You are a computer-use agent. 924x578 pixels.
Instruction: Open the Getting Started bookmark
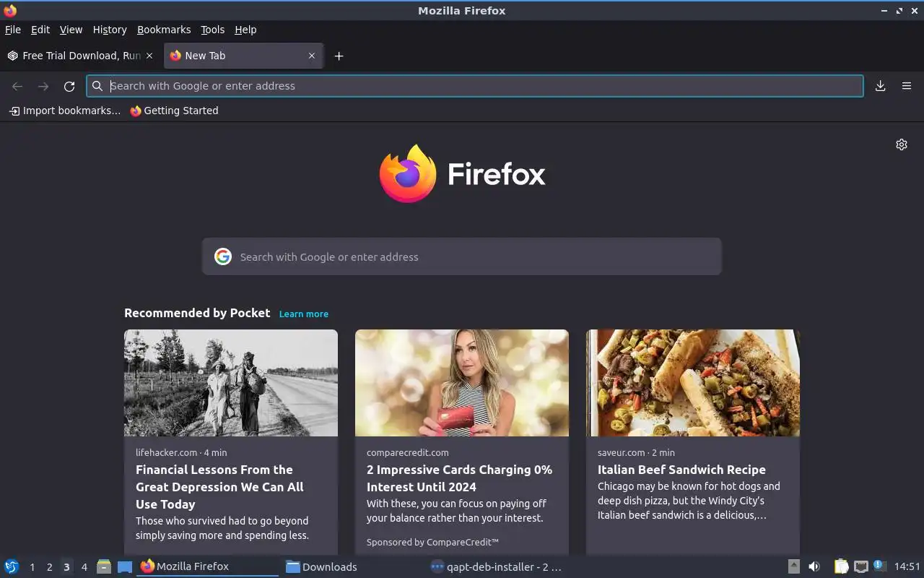(x=174, y=111)
